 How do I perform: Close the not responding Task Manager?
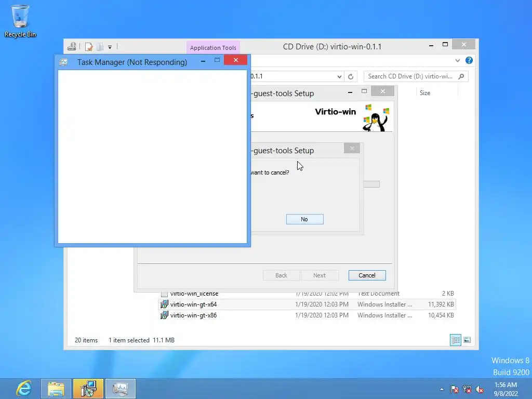pyautogui.click(x=236, y=60)
